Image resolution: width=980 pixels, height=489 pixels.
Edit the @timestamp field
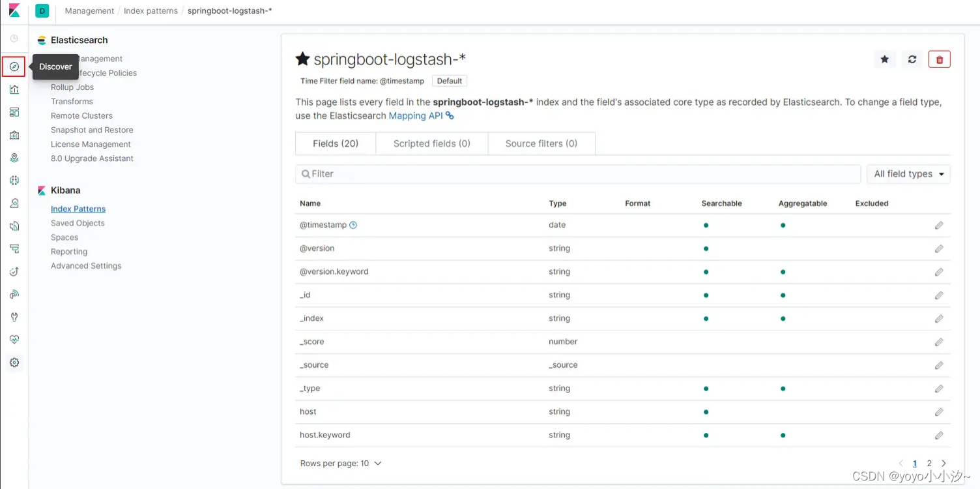[x=939, y=225]
